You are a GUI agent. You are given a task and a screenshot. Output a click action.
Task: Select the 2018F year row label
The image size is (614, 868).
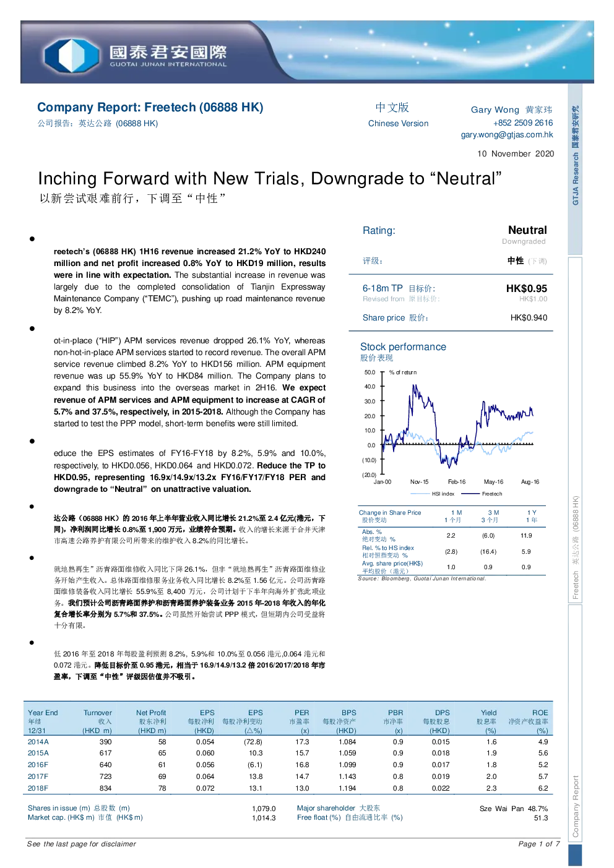pyautogui.click(x=38, y=788)
